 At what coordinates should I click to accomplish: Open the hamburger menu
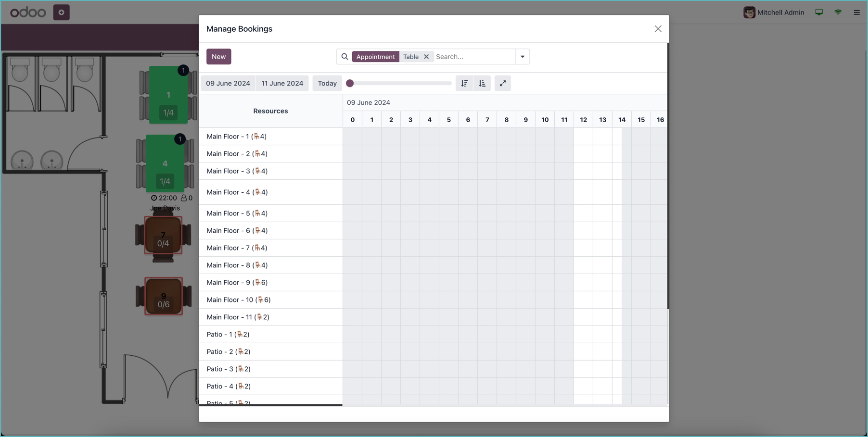tap(856, 12)
